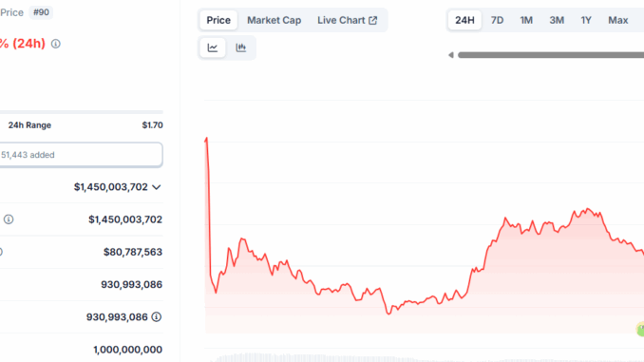The width and height of the screenshot is (644, 362).
Task: Expand market cap $1,450,003,702 chevron
Action: (x=157, y=187)
